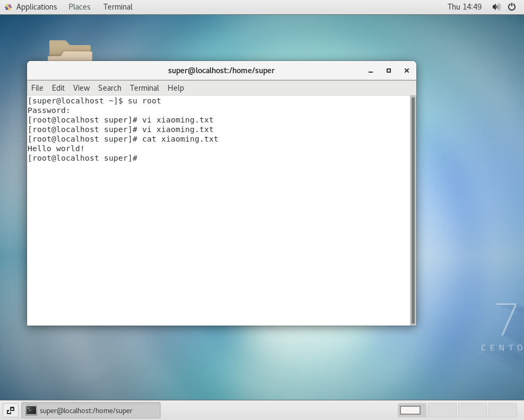Select the fourth workspace in switcher
The image size is (524, 420).
[502, 410]
